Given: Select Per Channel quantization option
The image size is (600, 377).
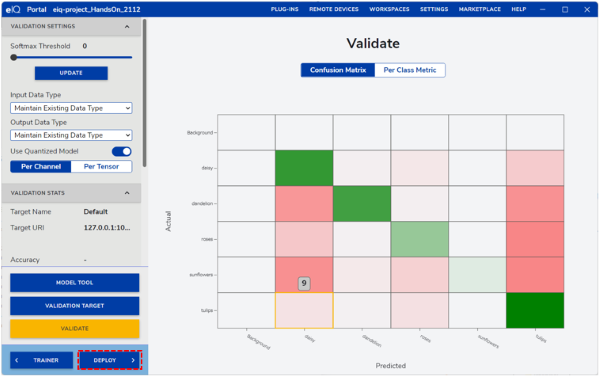Looking at the screenshot, I should point(41,166).
